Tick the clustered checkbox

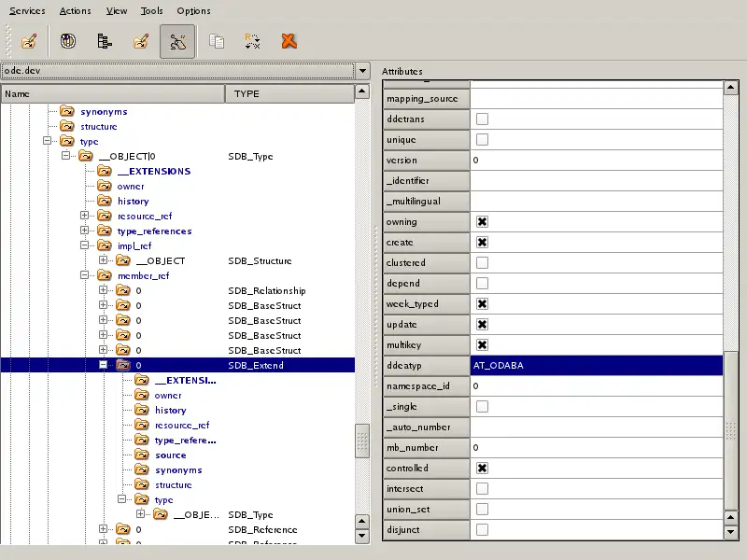(x=483, y=263)
